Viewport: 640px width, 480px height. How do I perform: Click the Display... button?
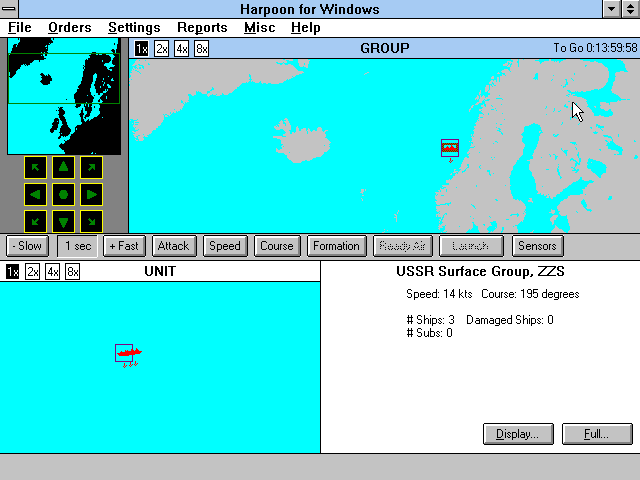tap(518, 434)
